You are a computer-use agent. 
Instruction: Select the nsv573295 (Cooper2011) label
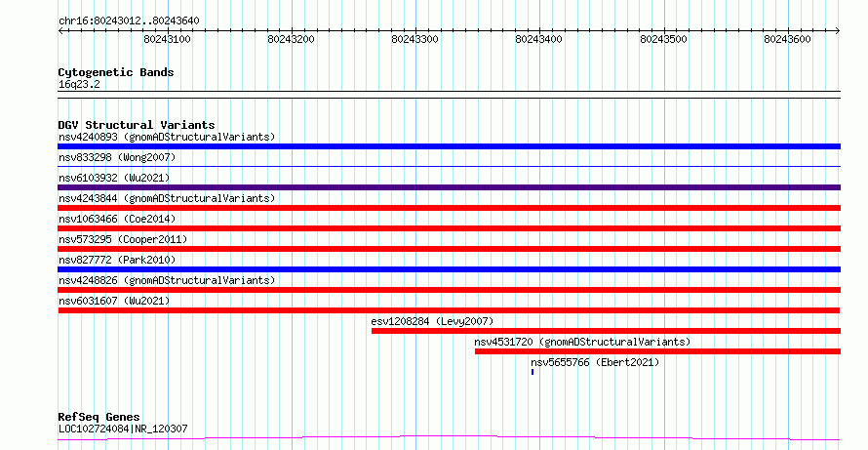coord(123,239)
